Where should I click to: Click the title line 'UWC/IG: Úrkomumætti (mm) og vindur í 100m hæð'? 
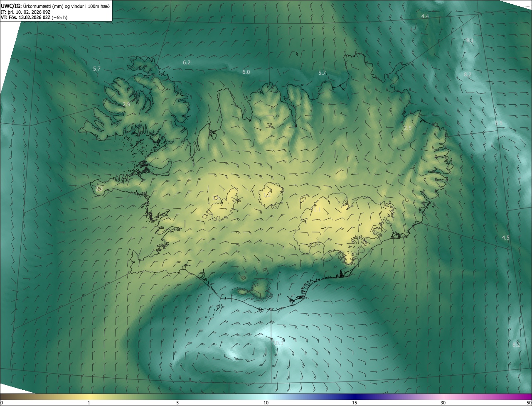[x=55, y=5]
